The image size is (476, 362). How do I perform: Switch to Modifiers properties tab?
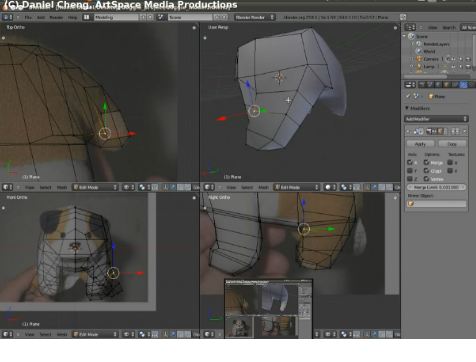coord(463,85)
